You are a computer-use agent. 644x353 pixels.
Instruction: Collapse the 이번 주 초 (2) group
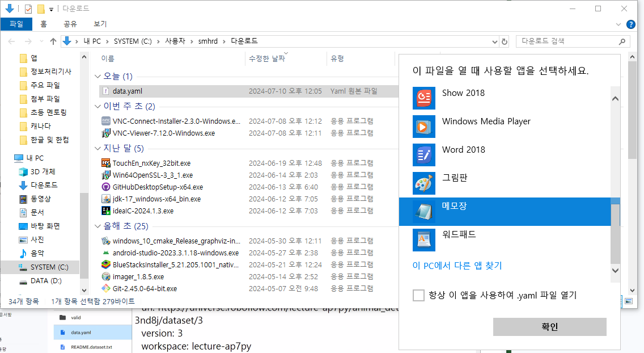(x=98, y=107)
